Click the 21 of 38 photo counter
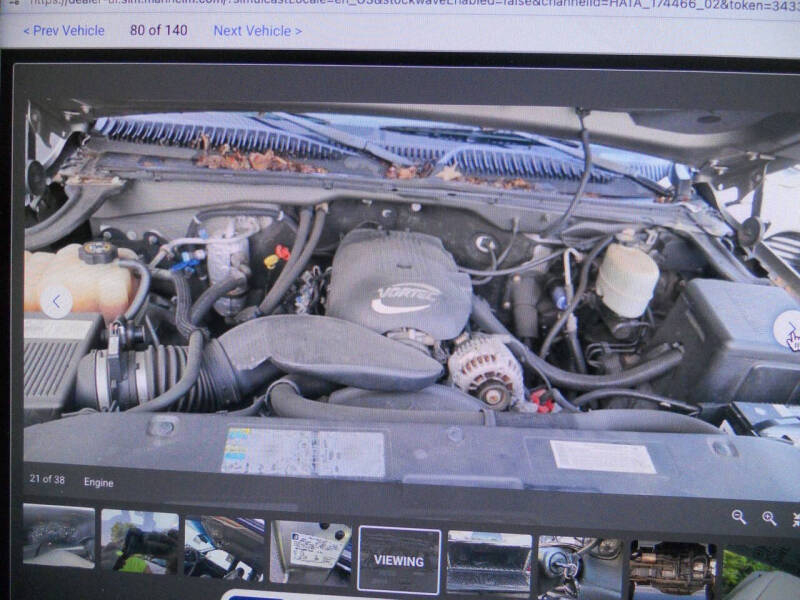Image resolution: width=800 pixels, height=600 pixels. [x=47, y=480]
